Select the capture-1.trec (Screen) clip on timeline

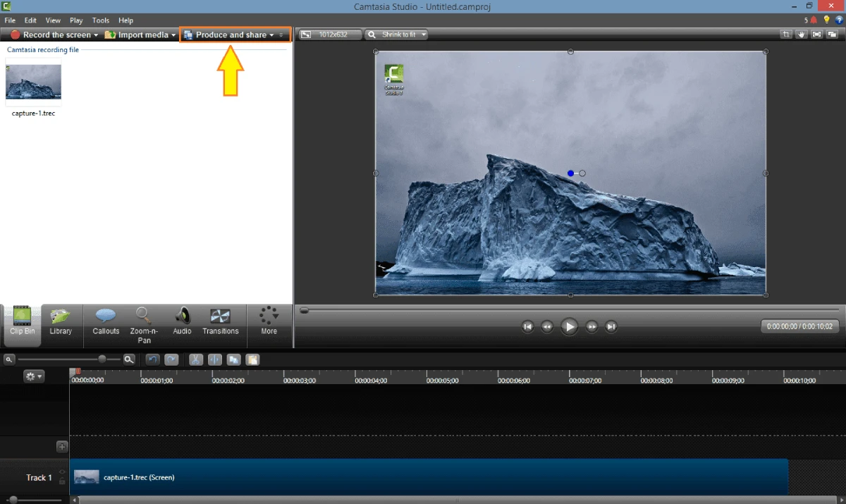pyautogui.click(x=430, y=477)
